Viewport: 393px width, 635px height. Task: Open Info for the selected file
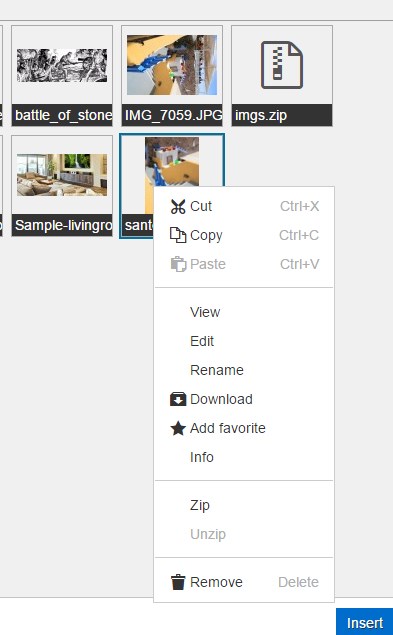tap(202, 457)
